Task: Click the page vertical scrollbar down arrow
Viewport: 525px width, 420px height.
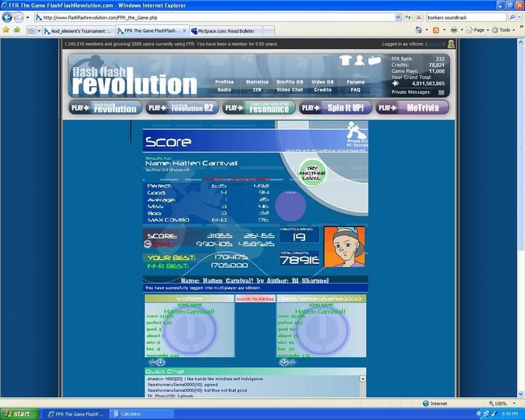Action: click(x=520, y=394)
